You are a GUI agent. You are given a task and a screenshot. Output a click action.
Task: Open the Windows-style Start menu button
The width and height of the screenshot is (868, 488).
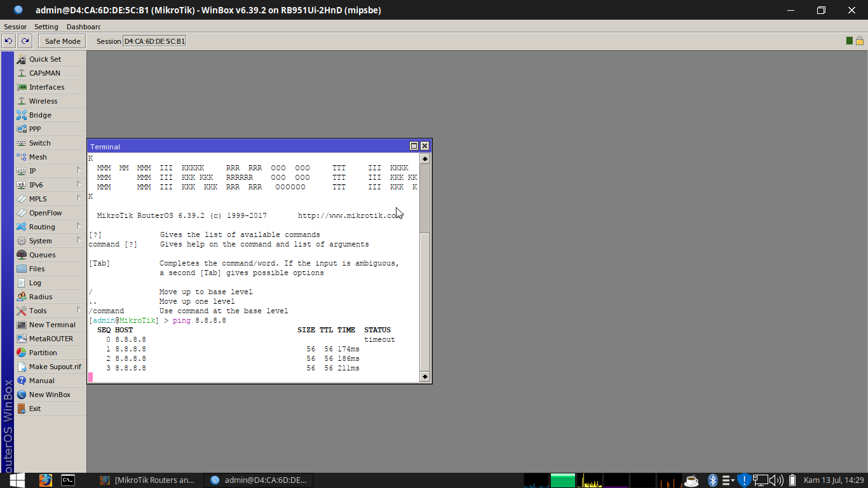pyautogui.click(x=17, y=480)
